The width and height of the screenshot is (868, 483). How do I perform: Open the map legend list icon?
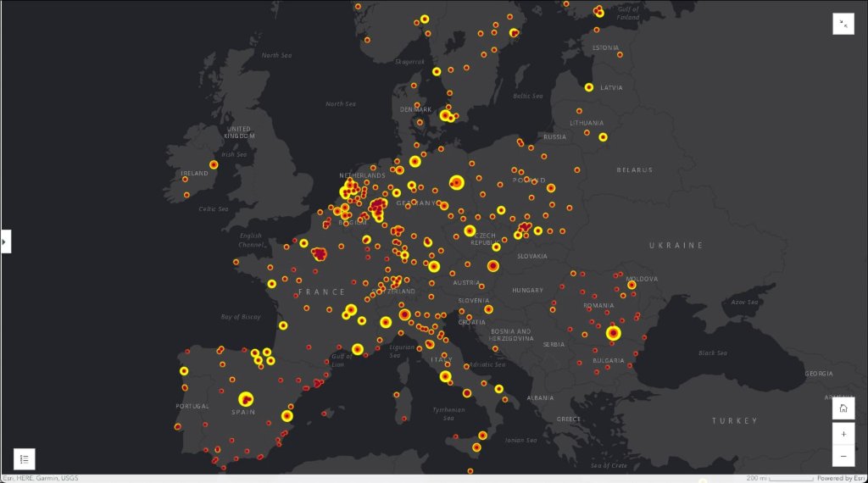(24, 459)
